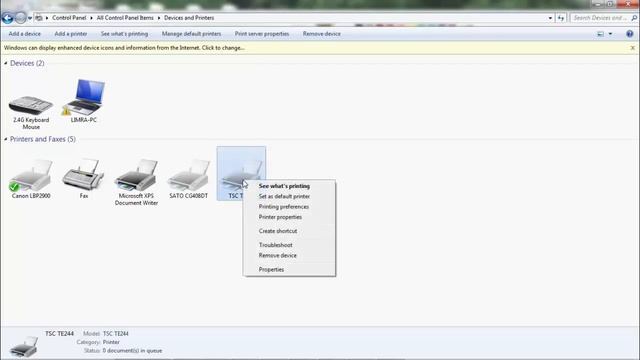Click Print server properties toolbar button

coord(262,34)
